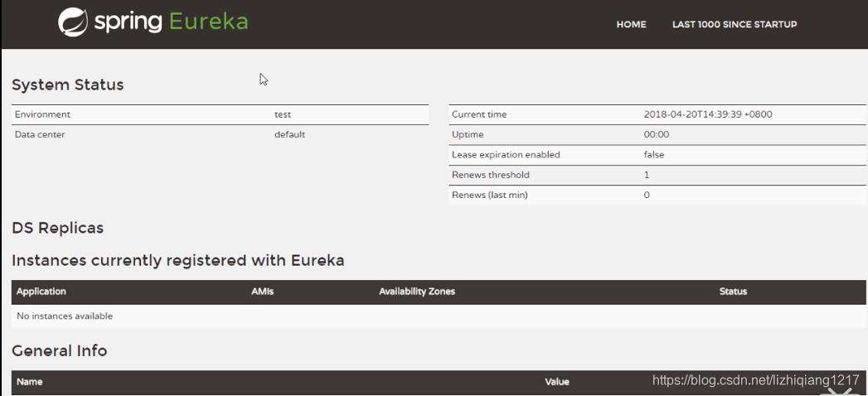Select the uptime value 00:00
Image resolution: width=868 pixels, height=396 pixels.
(x=657, y=134)
